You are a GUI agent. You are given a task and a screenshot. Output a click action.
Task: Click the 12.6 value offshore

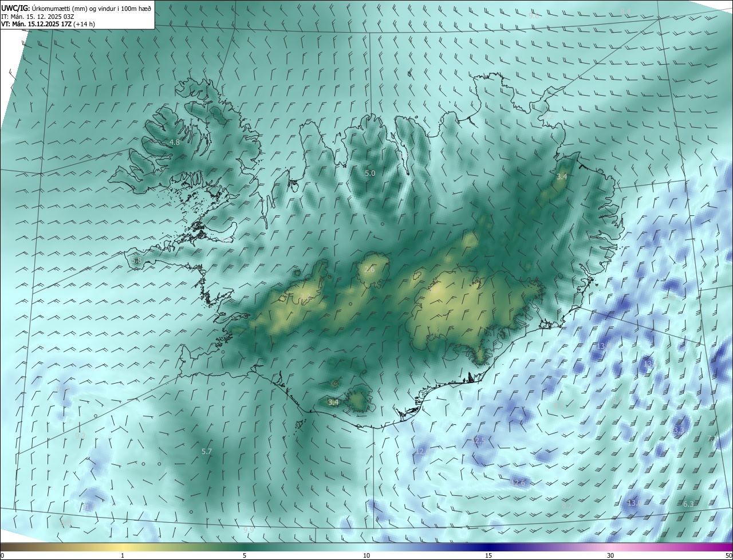click(x=518, y=483)
